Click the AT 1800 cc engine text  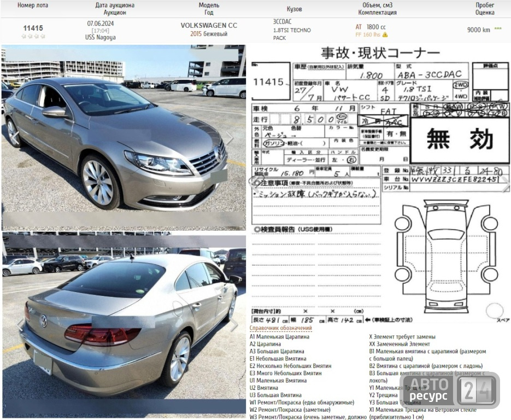(x=371, y=27)
